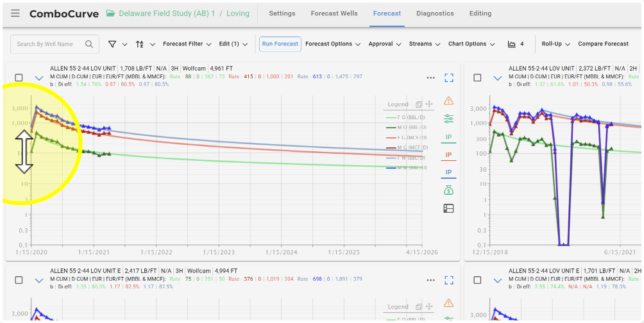This screenshot has height=323, width=644.
Task: Click warning triangle on 1,708 LB/FT card
Action: (448, 100)
